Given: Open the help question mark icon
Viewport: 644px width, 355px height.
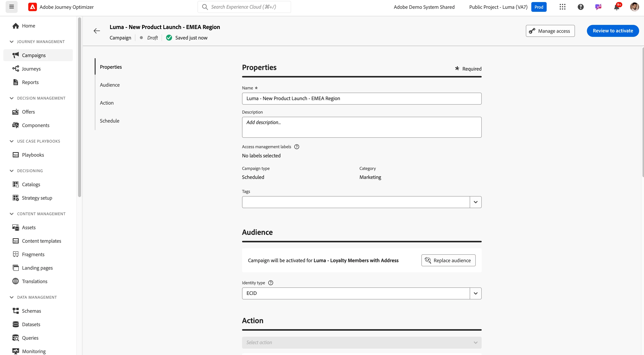Looking at the screenshot, I should coord(581,7).
